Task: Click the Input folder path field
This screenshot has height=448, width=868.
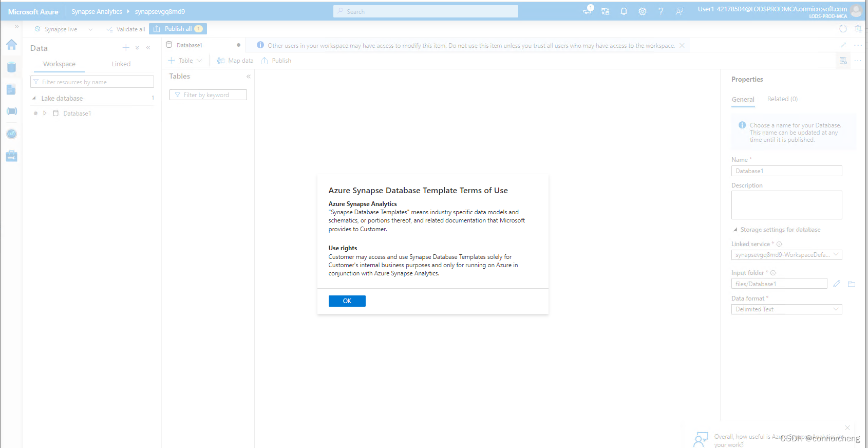Action: pyautogui.click(x=779, y=284)
